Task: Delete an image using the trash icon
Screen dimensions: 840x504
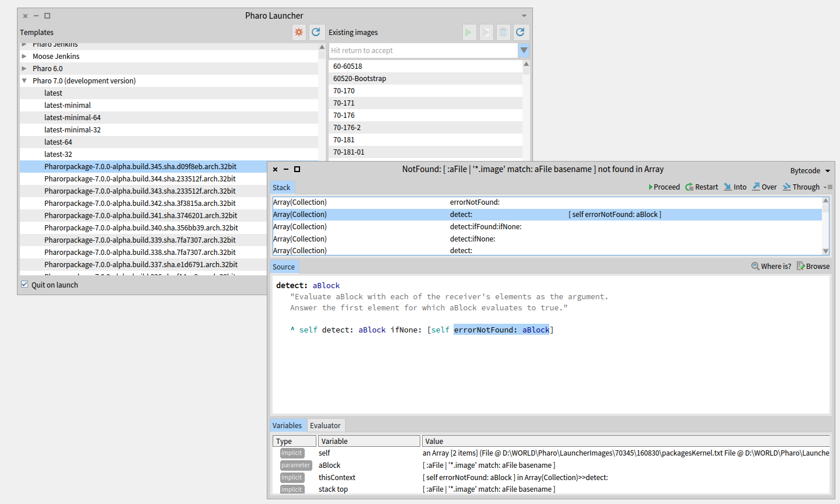Action: tap(503, 32)
